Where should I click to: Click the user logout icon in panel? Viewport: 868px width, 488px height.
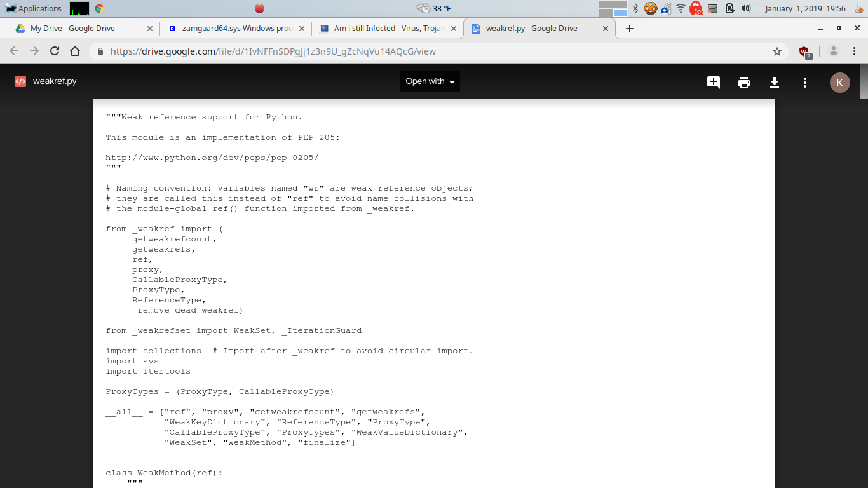click(x=859, y=8)
